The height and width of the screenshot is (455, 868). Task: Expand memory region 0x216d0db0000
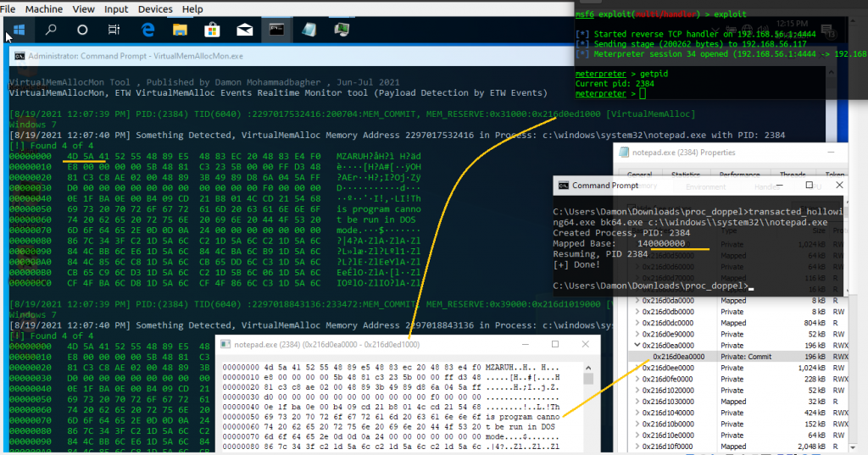(x=637, y=312)
